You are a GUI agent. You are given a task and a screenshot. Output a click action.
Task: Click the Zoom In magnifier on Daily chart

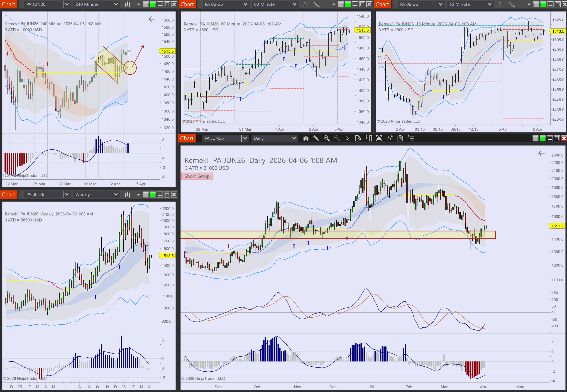[327, 138]
